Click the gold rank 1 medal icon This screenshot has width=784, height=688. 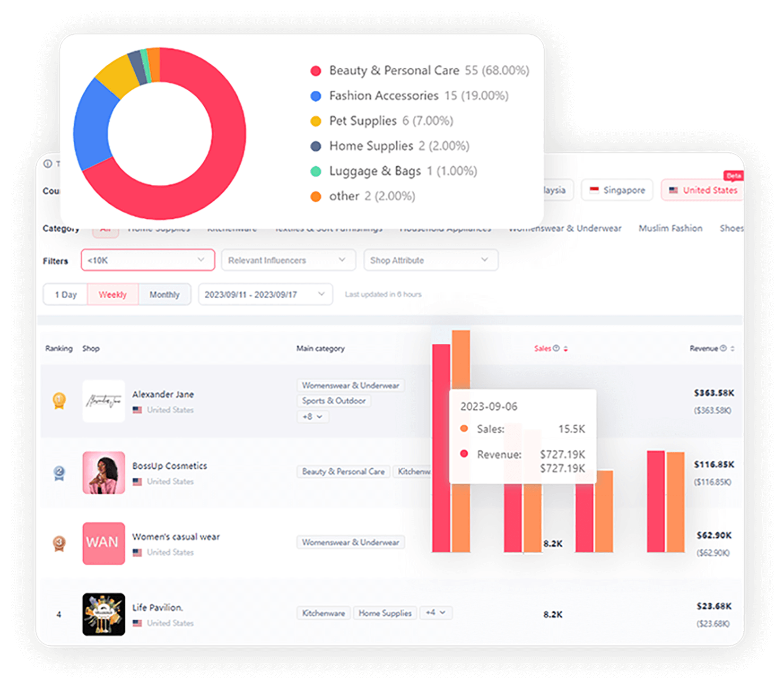[59, 401]
